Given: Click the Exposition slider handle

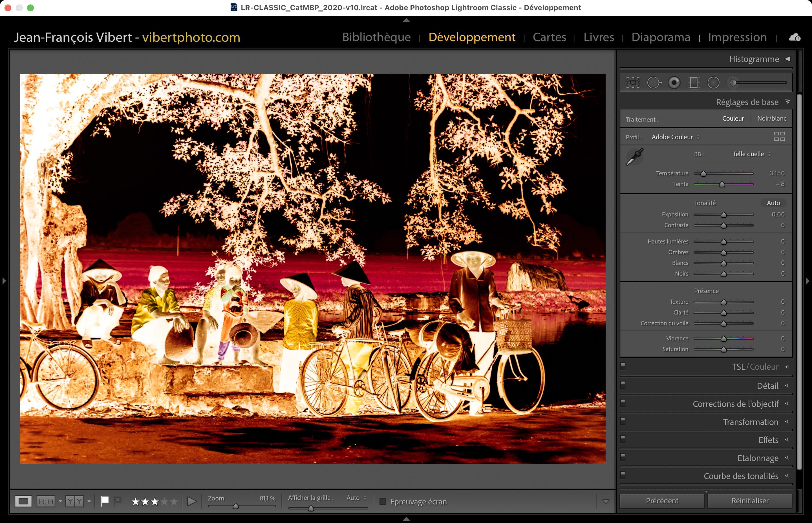Looking at the screenshot, I should (x=724, y=215).
